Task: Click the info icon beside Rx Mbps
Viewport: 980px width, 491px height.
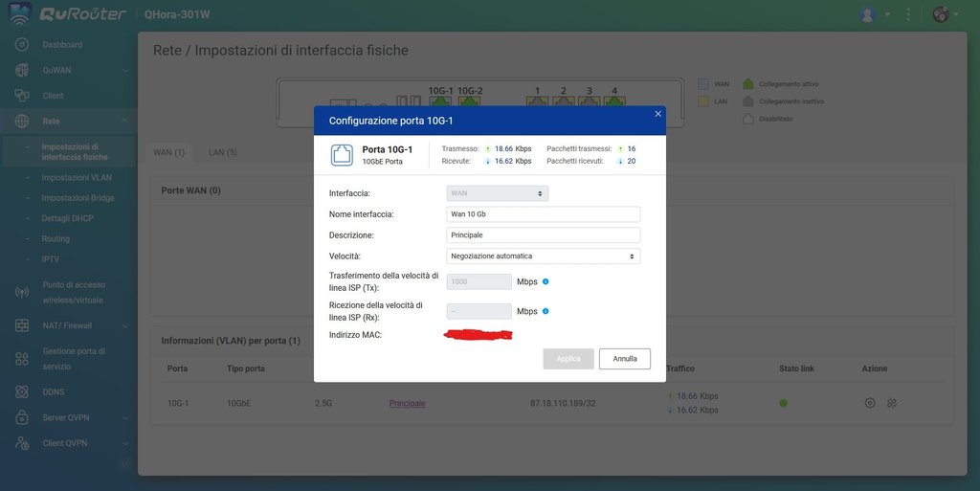Action: pyautogui.click(x=546, y=311)
